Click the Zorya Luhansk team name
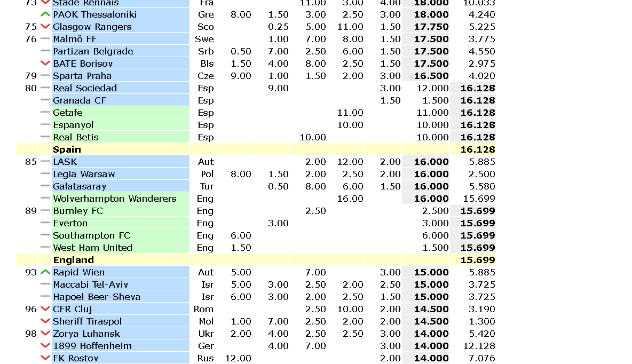 pyautogui.click(x=86, y=334)
